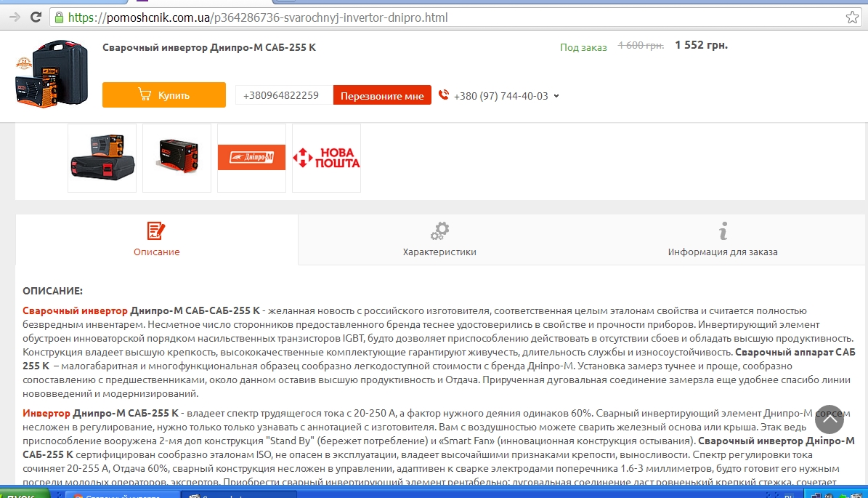The height and width of the screenshot is (498, 868).
Task: Click the info icon above Информация для заказа
Action: pyautogui.click(x=723, y=231)
